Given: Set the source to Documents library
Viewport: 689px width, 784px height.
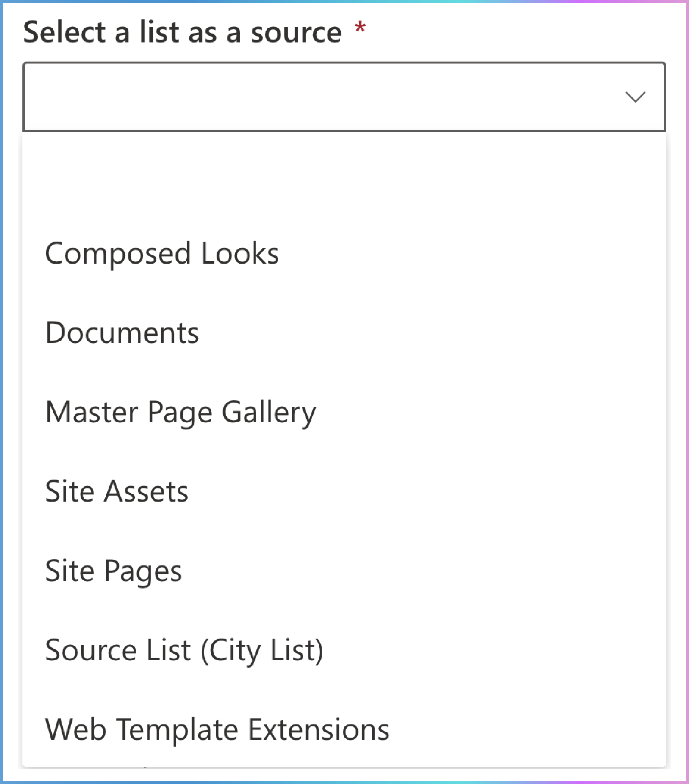Looking at the screenshot, I should click(344, 332).
